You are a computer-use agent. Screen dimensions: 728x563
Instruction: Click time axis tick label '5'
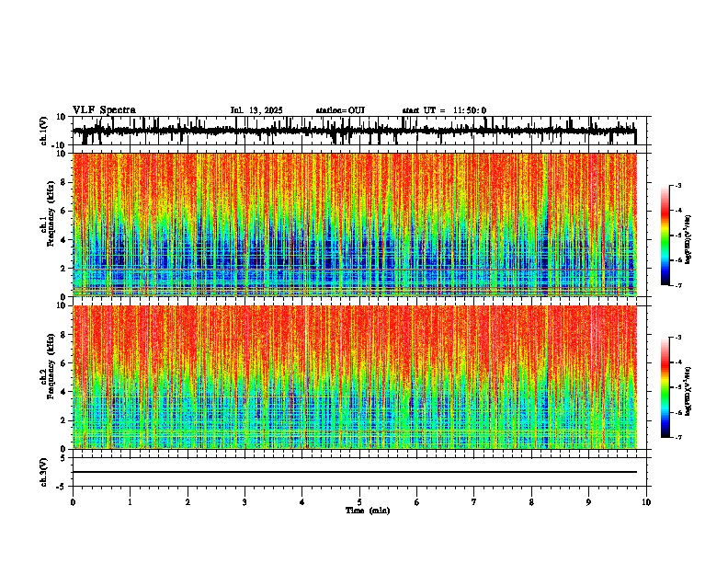[x=359, y=502]
